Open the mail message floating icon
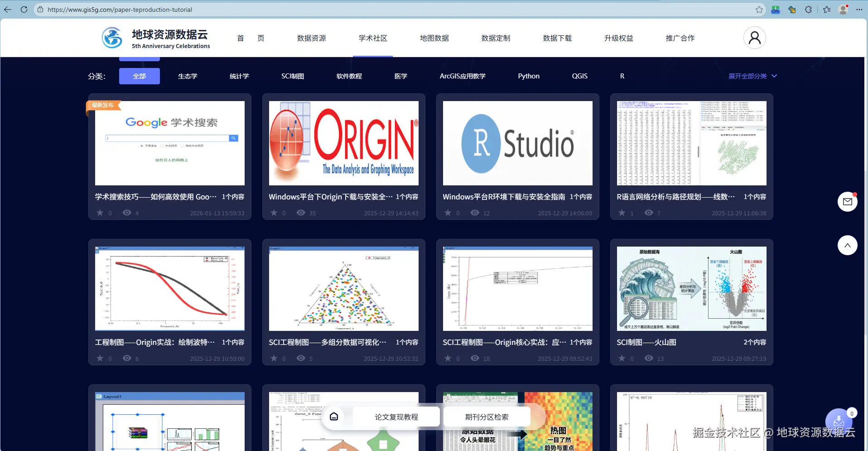 [x=848, y=202]
